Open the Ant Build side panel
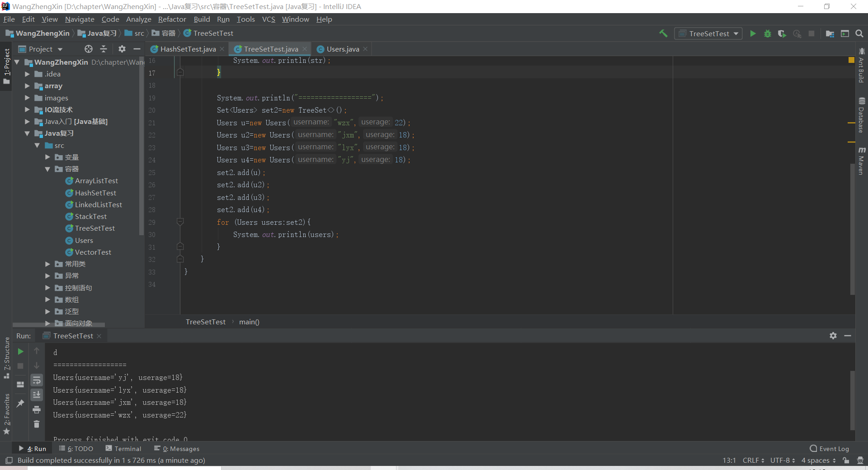868x470 pixels. [862, 66]
